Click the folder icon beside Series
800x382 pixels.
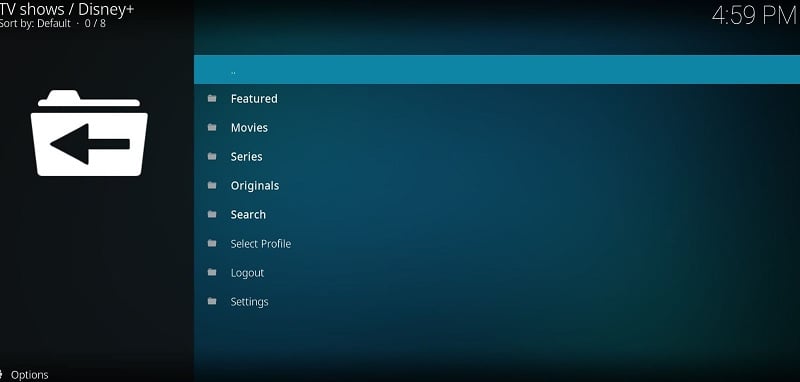point(212,156)
